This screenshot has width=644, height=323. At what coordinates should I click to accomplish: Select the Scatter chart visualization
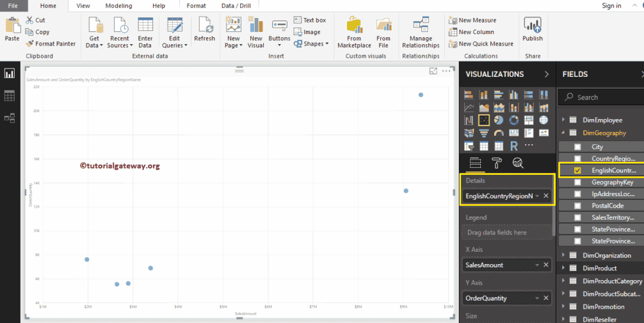[x=484, y=120]
